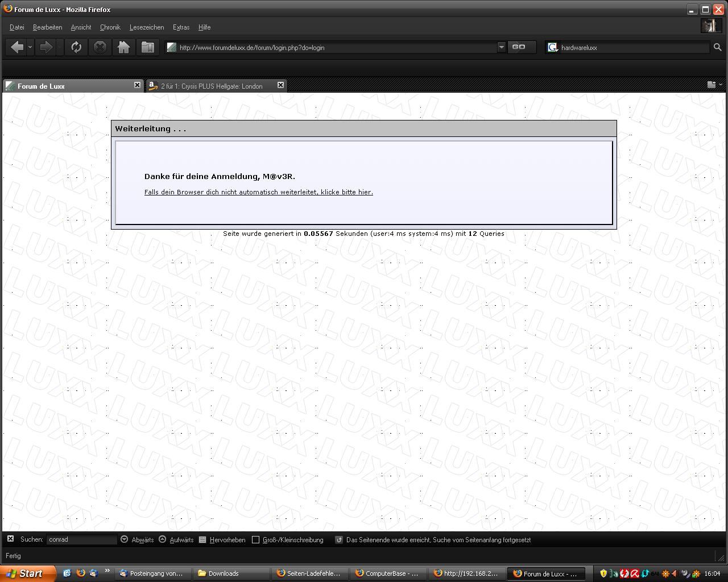The width and height of the screenshot is (728, 582).
Task: Click the Fertig status bar text
Action: [13, 556]
